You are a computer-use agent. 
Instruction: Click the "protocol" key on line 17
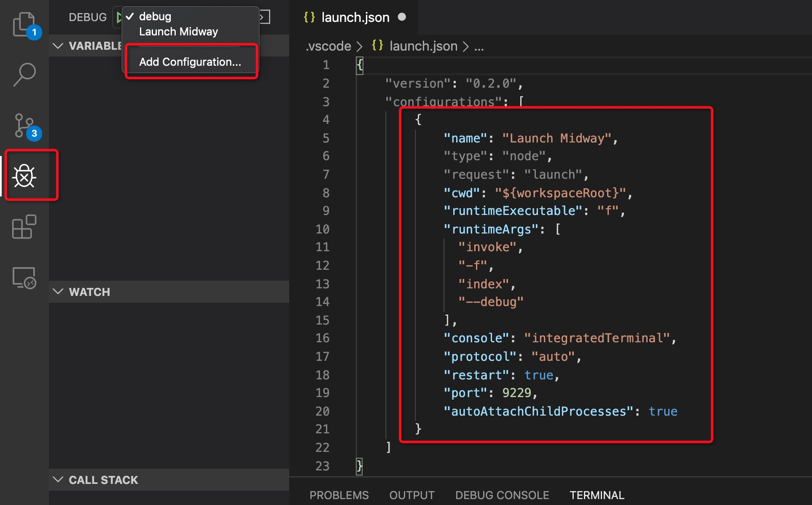tap(480, 357)
